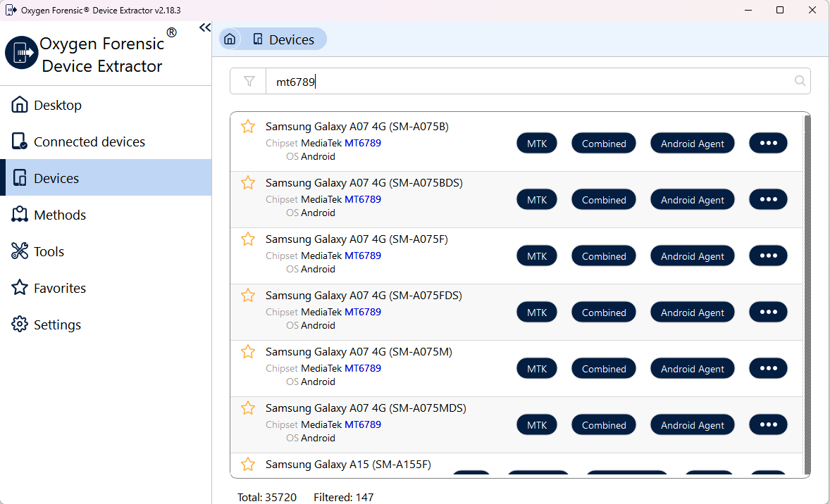This screenshot has width=830, height=504.
Task: Click MTK button for SM-A075B
Action: (x=537, y=144)
